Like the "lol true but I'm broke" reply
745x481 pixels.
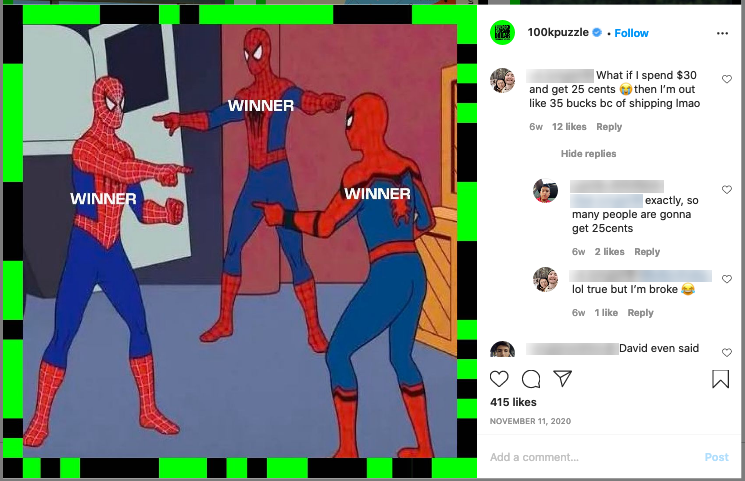726,279
